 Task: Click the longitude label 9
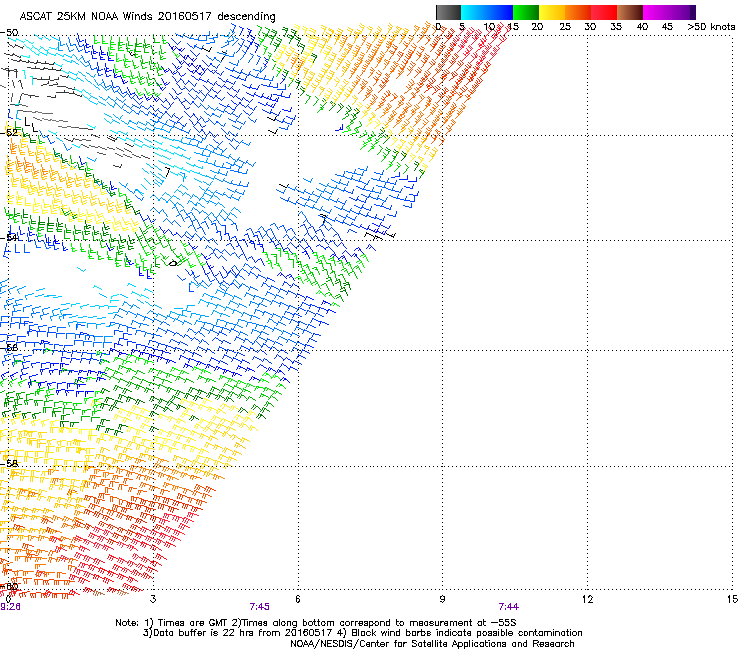(442, 599)
